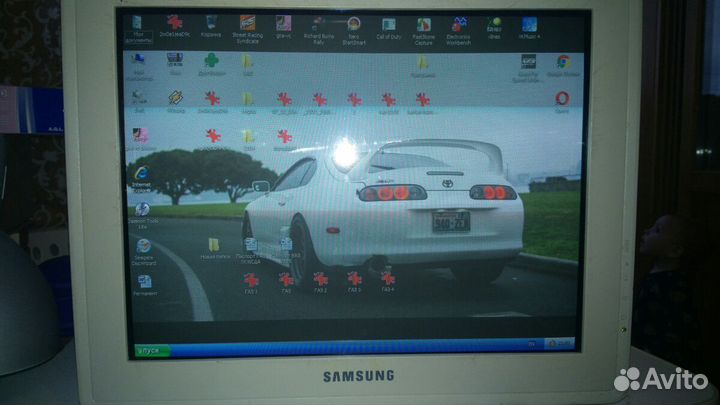This screenshot has height=405, width=720.
Task: Open the Мои документы desktop icon
Action: (x=137, y=29)
